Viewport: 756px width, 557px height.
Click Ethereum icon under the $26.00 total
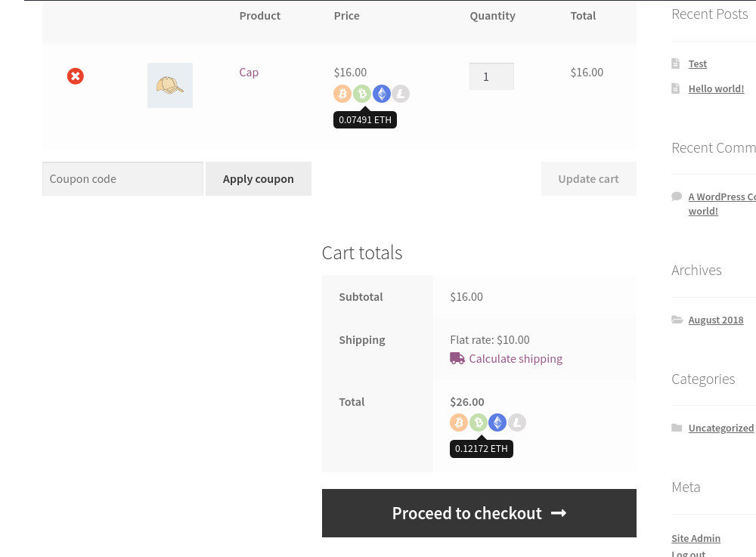[497, 422]
